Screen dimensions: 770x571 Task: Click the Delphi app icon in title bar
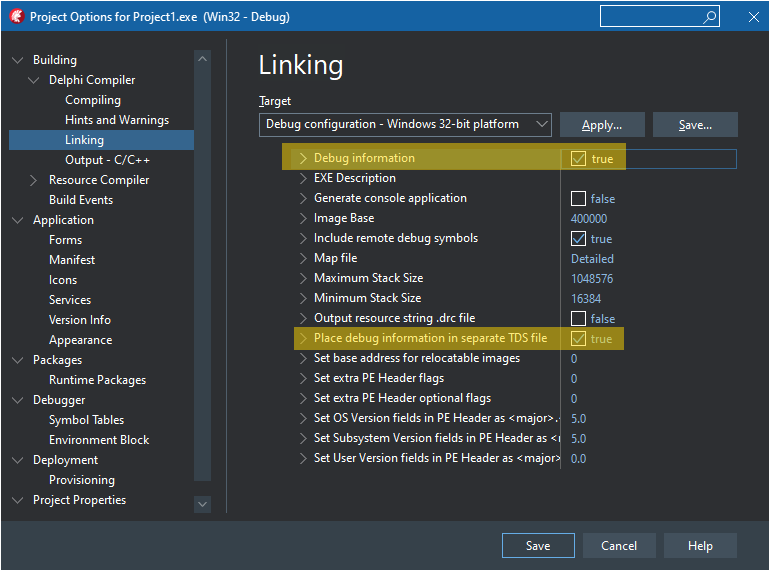(16, 16)
